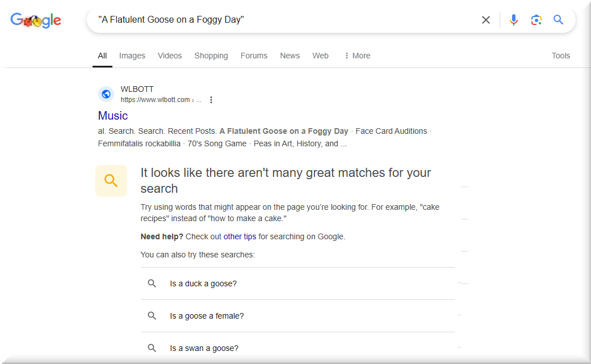This screenshot has height=364, width=591.
Task: Switch to the Images tab
Action: (x=132, y=56)
